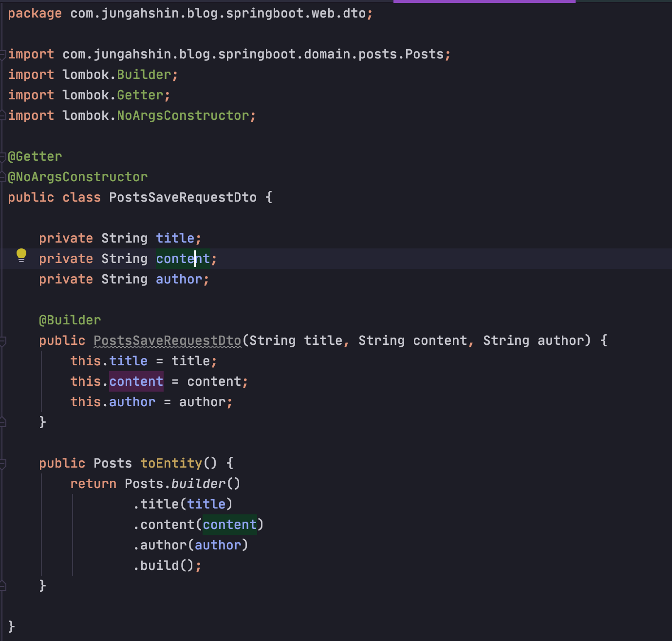The image size is (672, 641).
Task: Collapse the import statements block
Action: coord(3,55)
